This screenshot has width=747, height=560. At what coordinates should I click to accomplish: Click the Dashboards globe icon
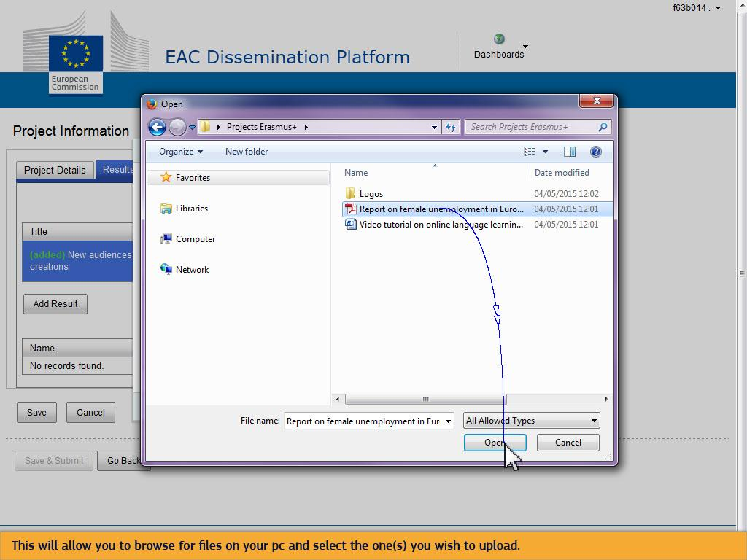point(499,39)
